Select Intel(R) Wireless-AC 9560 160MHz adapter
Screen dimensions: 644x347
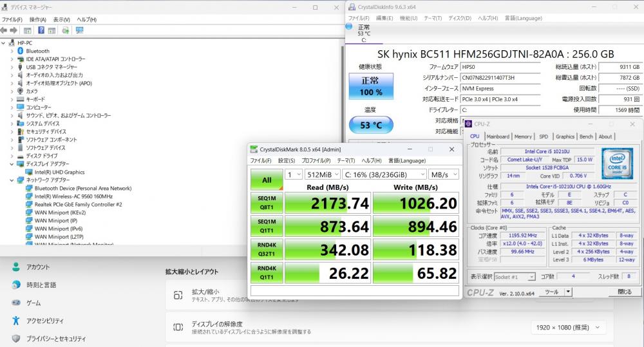point(73,196)
